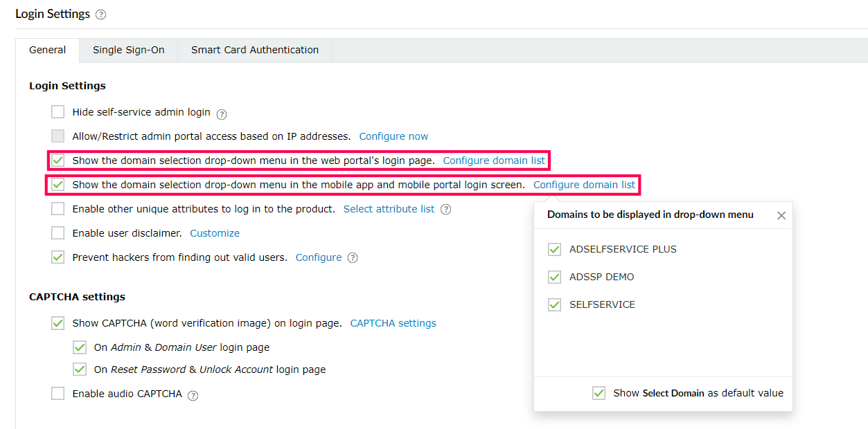Click help icon next to Prevent hackers Configure
The width and height of the screenshot is (868, 429).
pos(353,258)
